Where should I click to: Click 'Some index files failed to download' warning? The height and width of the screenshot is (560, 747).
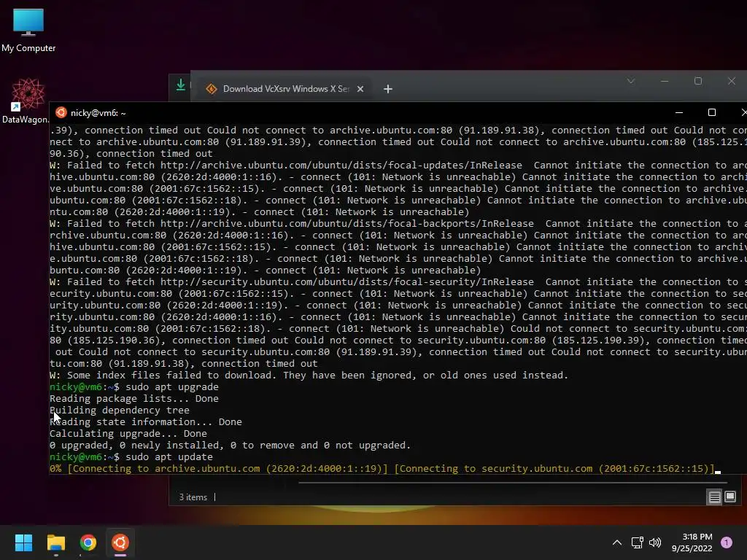click(309, 376)
